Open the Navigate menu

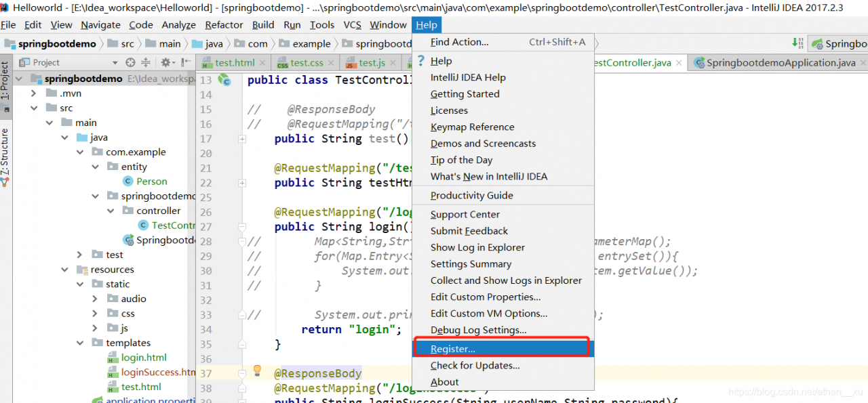[x=100, y=24]
